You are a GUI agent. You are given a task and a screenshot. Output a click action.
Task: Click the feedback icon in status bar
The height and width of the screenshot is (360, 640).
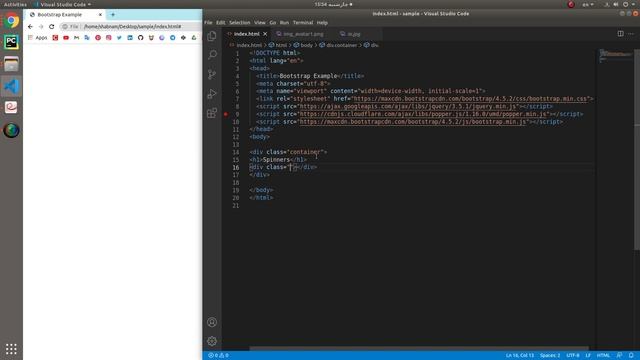pos(620,356)
